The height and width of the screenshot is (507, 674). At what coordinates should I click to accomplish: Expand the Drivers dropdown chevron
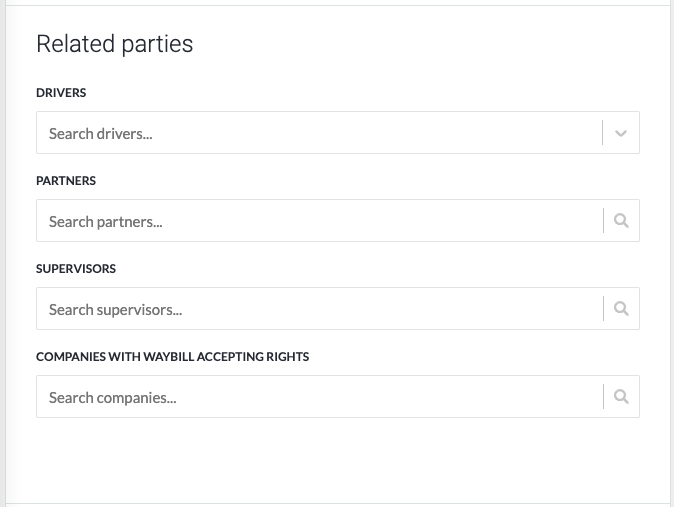pyautogui.click(x=621, y=133)
